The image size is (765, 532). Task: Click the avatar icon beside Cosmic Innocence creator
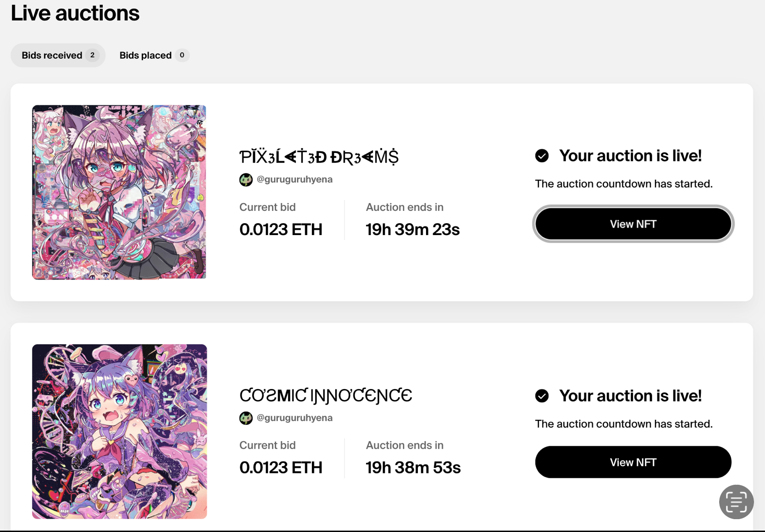coord(246,418)
